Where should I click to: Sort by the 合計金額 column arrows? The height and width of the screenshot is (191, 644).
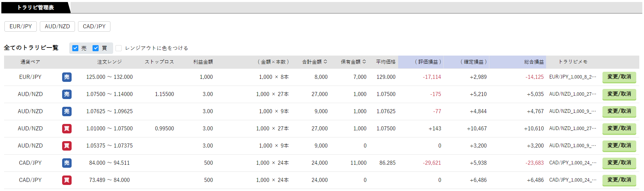(x=325, y=62)
